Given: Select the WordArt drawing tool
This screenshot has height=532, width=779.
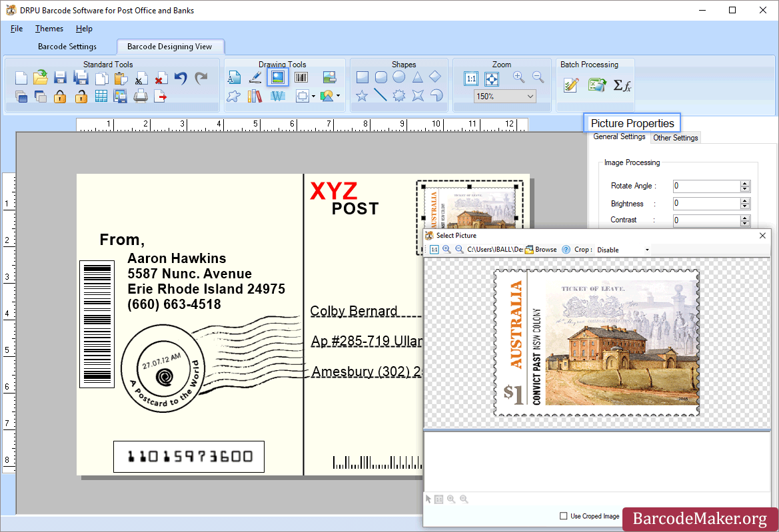Looking at the screenshot, I should 278,96.
